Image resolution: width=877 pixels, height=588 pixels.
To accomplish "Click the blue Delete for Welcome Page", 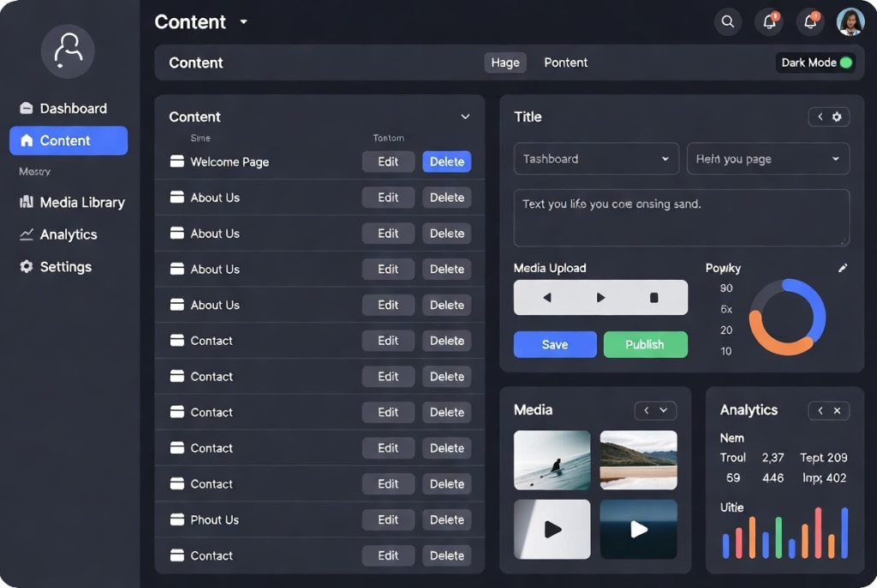I will (447, 162).
